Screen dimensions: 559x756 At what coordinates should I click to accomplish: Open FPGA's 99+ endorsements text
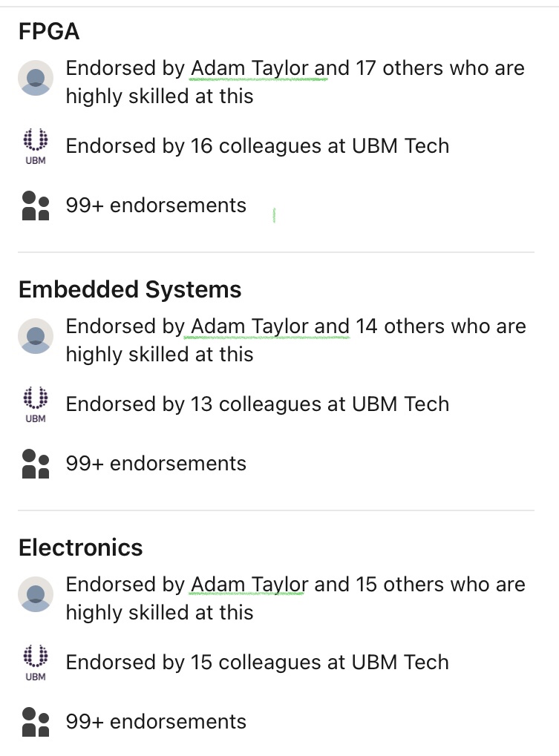coord(156,205)
